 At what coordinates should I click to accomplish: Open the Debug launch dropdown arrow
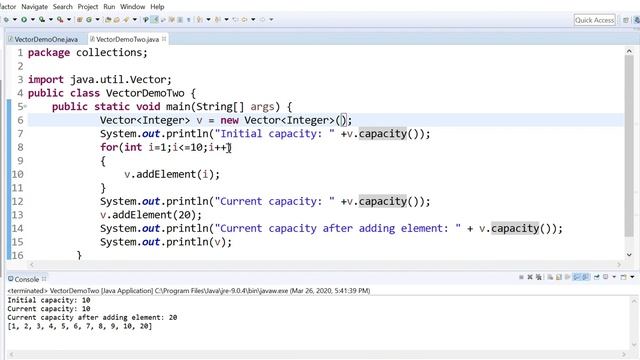coord(15,19)
